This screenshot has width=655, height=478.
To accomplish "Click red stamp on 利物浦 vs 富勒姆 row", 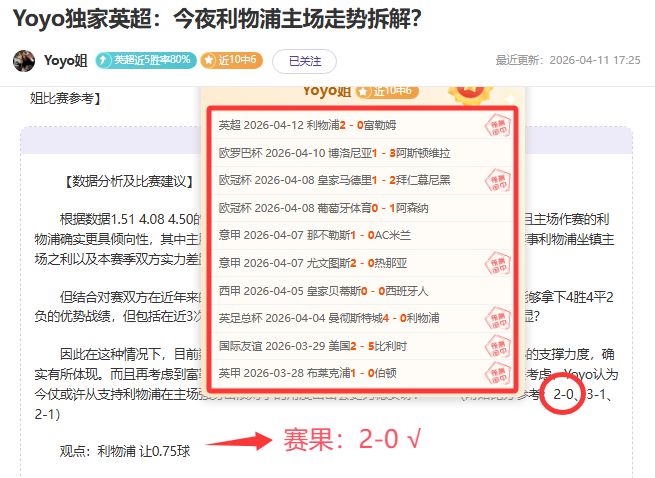I will (x=497, y=125).
